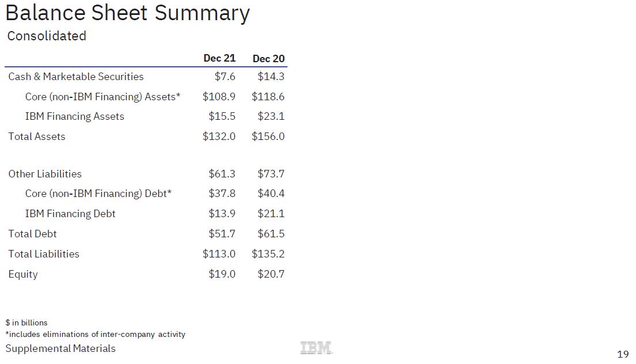Click the Dec 21 column header

click(219, 58)
